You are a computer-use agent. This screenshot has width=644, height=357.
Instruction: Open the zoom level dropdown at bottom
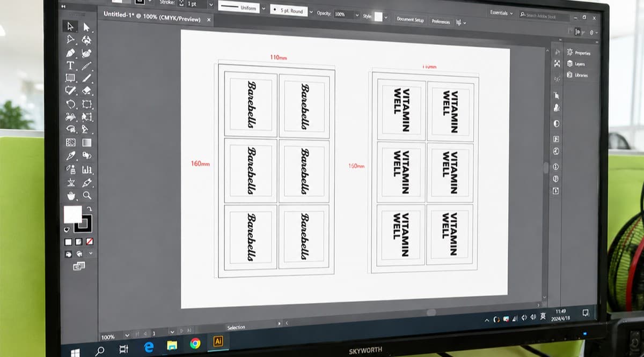[x=127, y=335]
